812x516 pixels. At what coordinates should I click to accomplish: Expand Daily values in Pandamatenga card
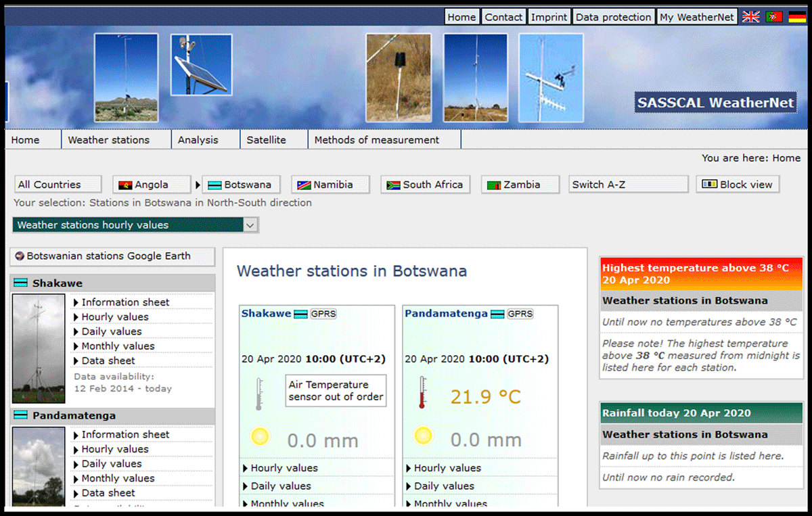[x=444, y=486]
